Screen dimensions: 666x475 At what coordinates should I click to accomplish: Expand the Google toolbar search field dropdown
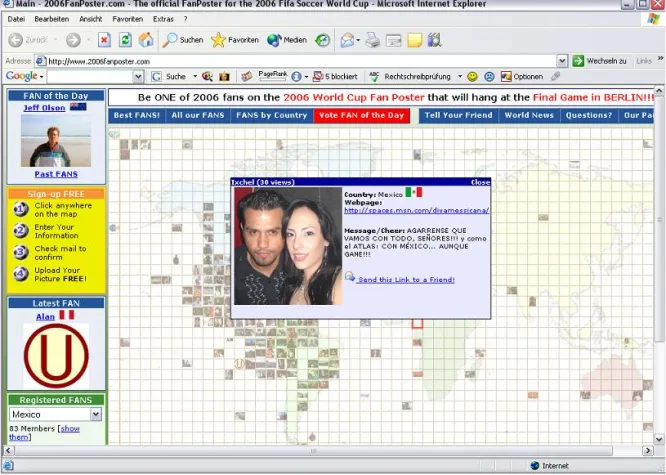pos(137,76)
